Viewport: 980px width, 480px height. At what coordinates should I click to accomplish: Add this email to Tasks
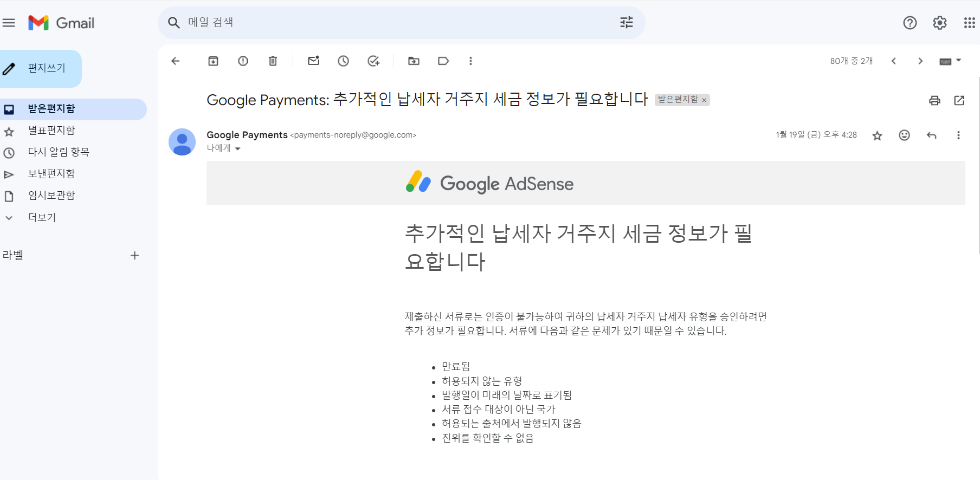pyautogui.click(x=373, y=61)
